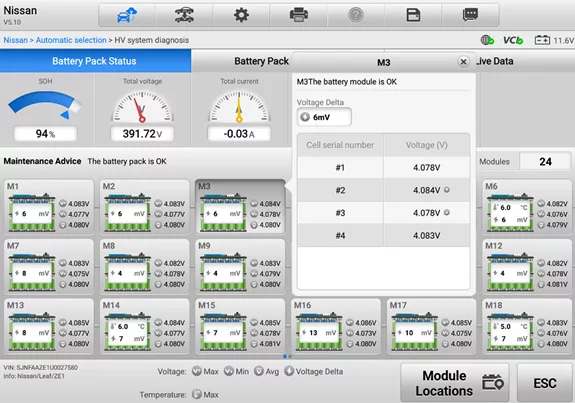The height and width of the screenshot is (403, 575).
Task: Print the report with printer icon
Action: (299, 15)
